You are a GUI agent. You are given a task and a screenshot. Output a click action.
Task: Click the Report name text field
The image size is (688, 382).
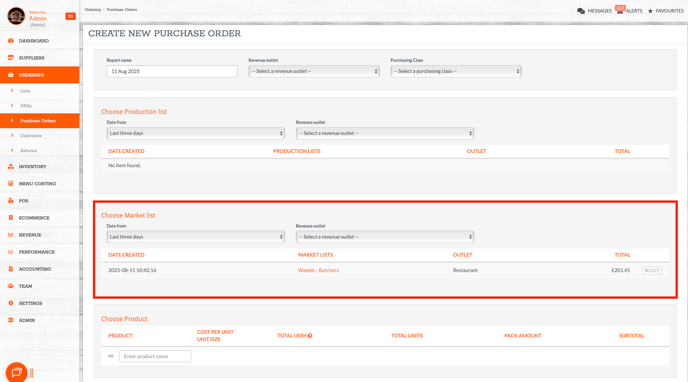(x=172, y=71)
